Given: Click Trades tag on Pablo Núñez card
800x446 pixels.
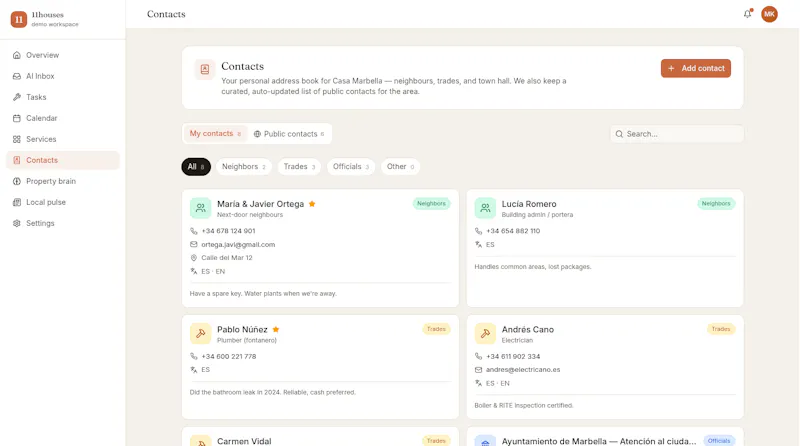Looking at the screenshot, I should (x=436, y=329).
